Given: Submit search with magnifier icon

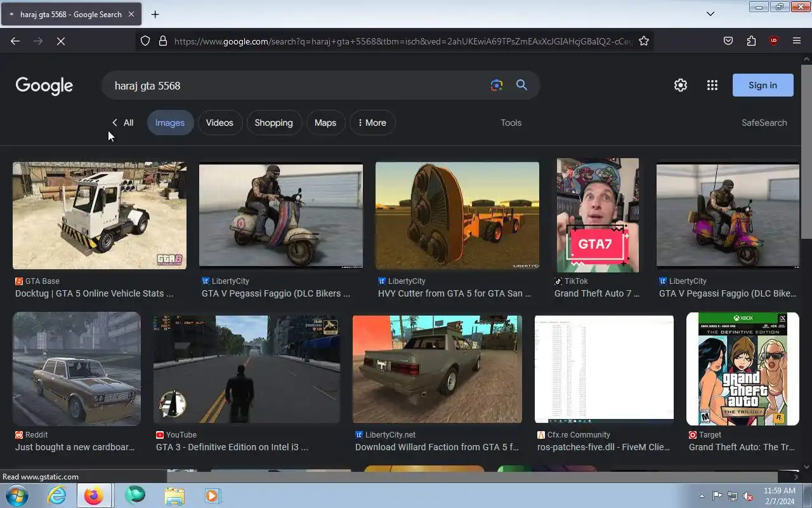Looking at the screenshot, I should click(x=521, y=85).
